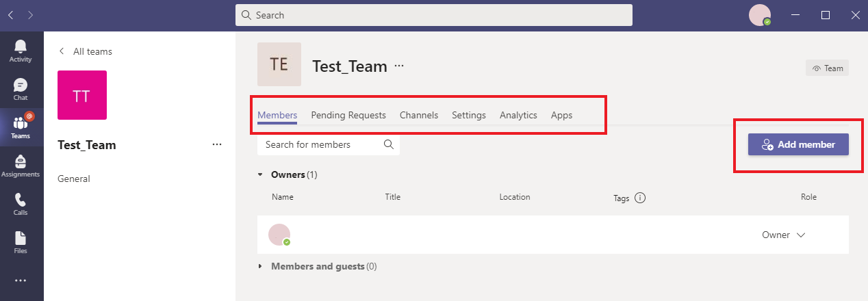Click the Add member button
This screenshot has width=868, height=301.
pyautogui.click(x=798, y=144)
